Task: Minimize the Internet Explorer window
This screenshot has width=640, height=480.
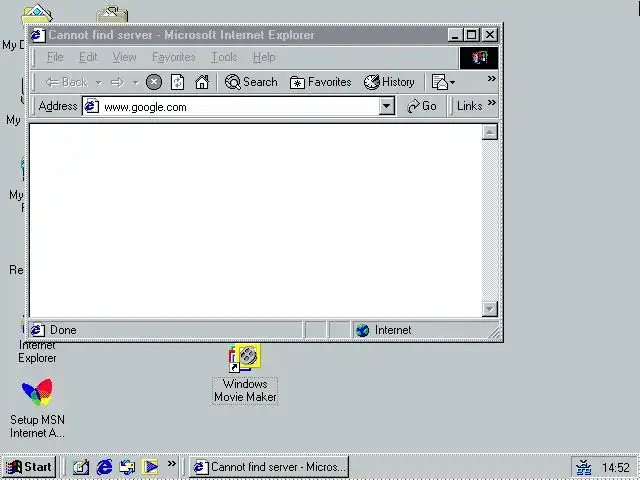Action: 455,35
